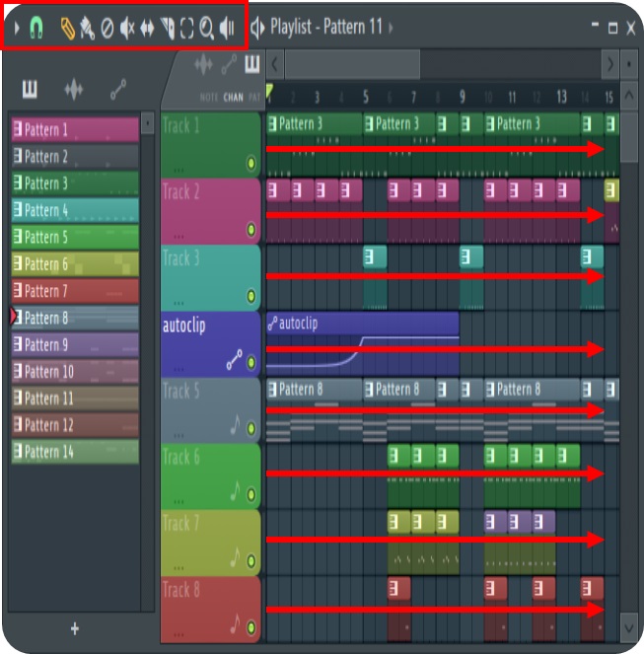Click the note icon on Track 8 header
Image resolution: width=644 pixels, height=654 pixels.
coord(236,624)
